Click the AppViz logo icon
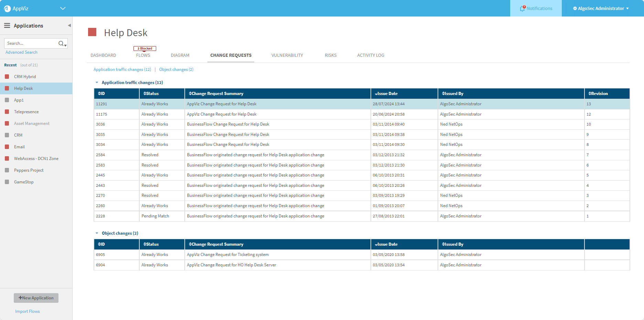The width and height of the screenshot is (644, 320). pos(7,9)
